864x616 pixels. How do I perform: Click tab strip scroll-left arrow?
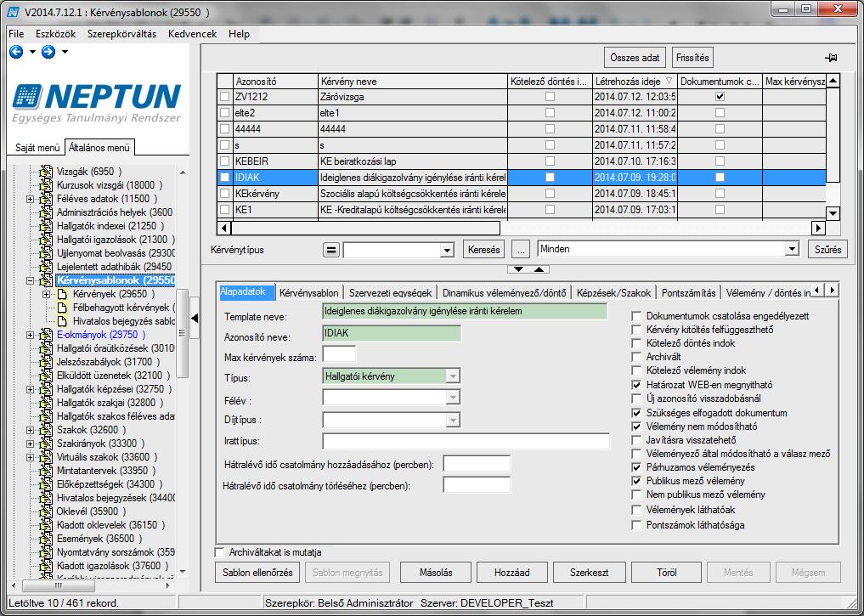[x=818, y=290]
